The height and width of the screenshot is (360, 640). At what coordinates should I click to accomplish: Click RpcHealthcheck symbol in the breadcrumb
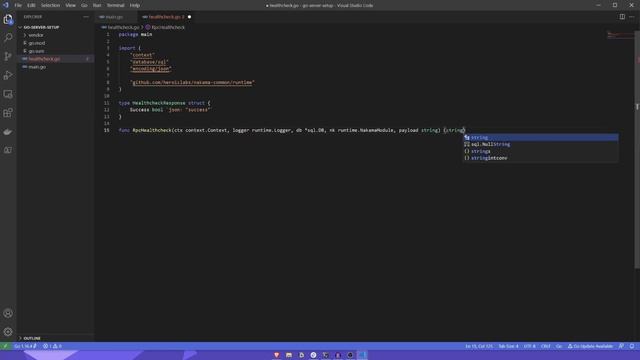point(168,27)
